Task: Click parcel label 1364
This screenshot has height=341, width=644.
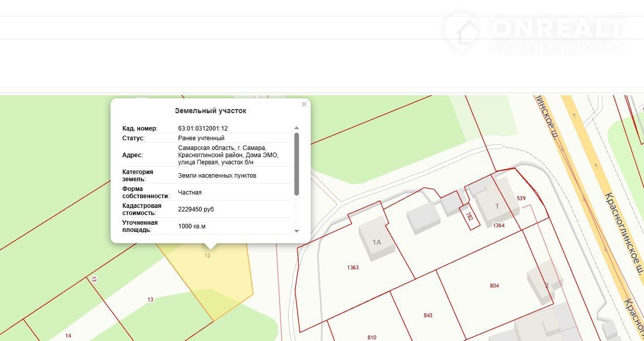Action: coord(499,225)
